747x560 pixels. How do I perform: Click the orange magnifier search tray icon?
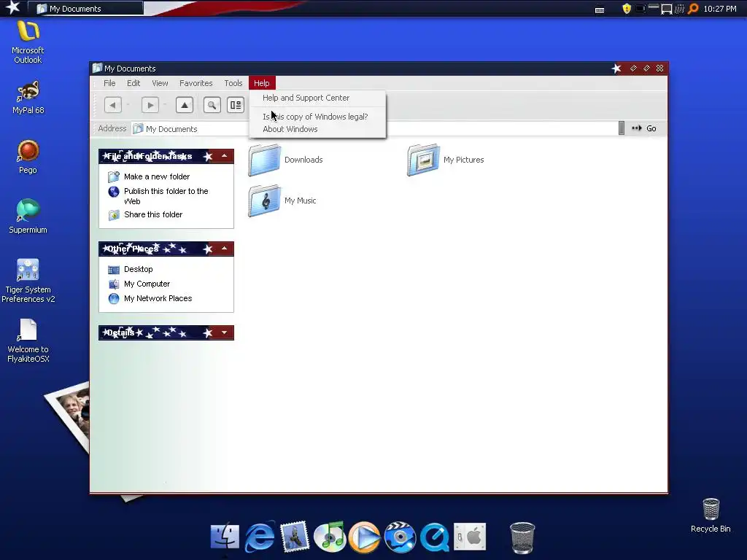(693, 9)
